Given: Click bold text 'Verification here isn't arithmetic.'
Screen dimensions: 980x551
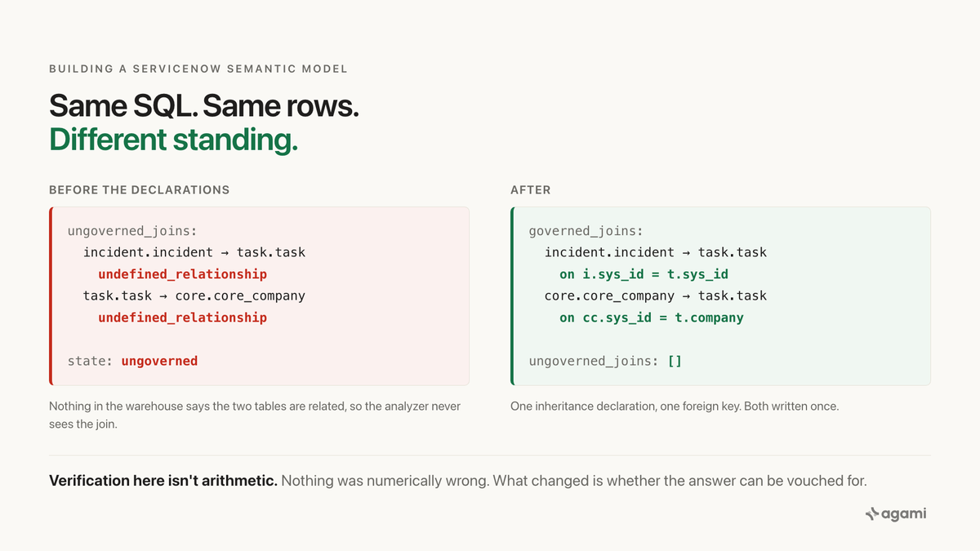Looking at the screenshot, I should coord(163,481).
